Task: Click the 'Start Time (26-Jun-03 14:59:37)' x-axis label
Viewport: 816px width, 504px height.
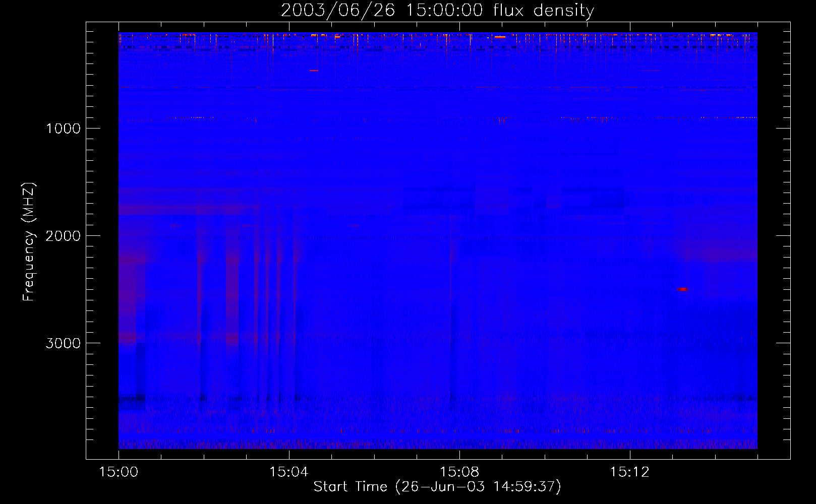Action: point(437,487)
